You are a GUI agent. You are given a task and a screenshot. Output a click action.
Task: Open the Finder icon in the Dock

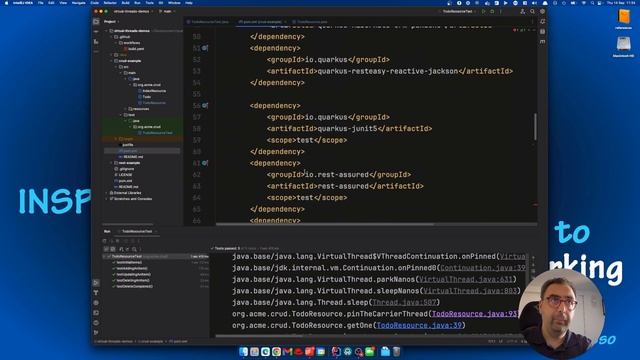coord(244,351)
